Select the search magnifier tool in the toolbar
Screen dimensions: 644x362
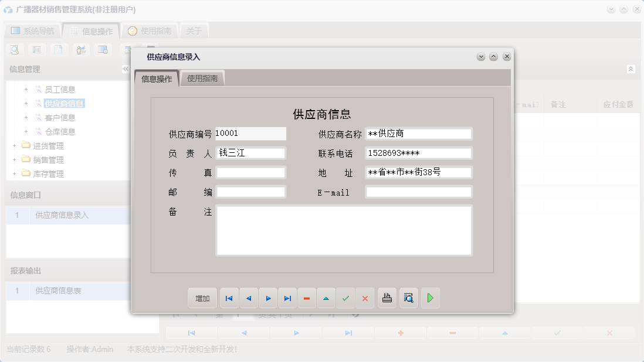tap(13, 50)
